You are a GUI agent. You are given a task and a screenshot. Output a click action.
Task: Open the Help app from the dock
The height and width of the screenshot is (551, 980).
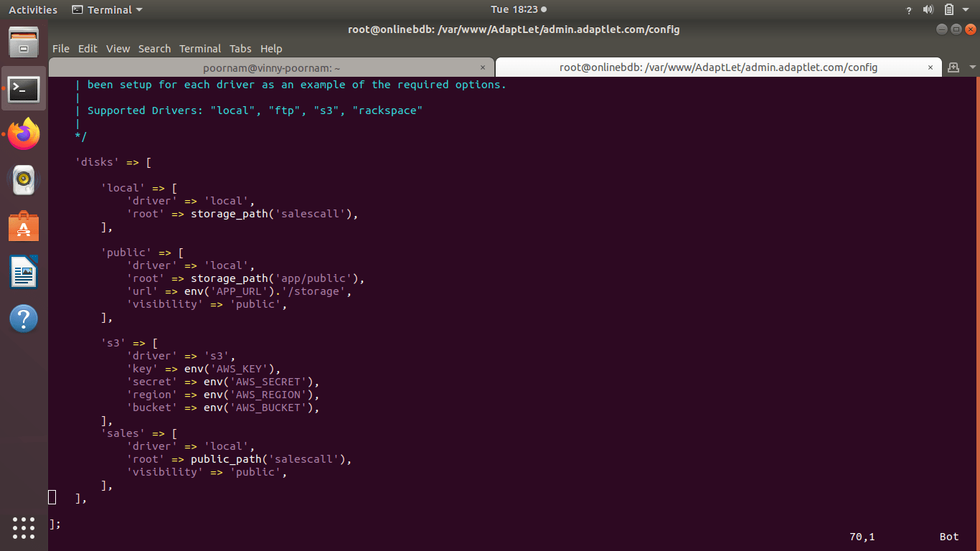point(24,319)
